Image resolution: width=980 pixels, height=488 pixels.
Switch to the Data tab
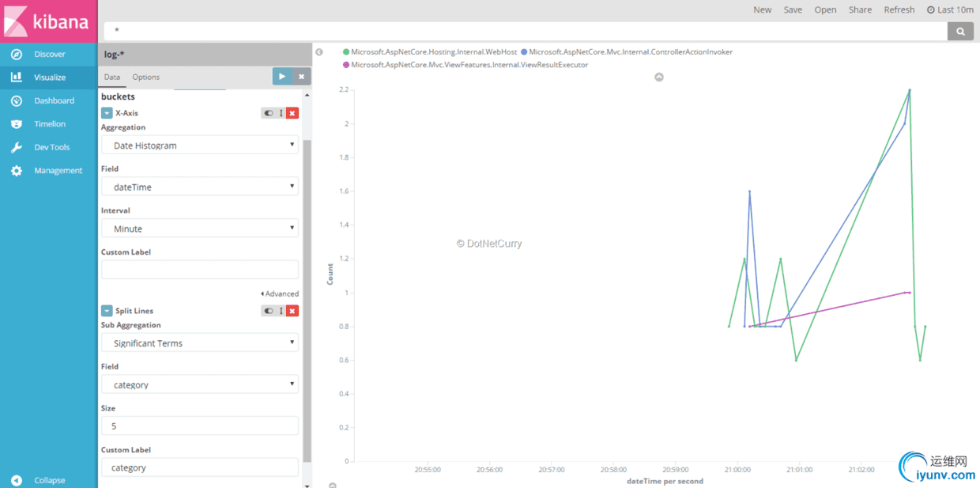click(x=111, y=77)
